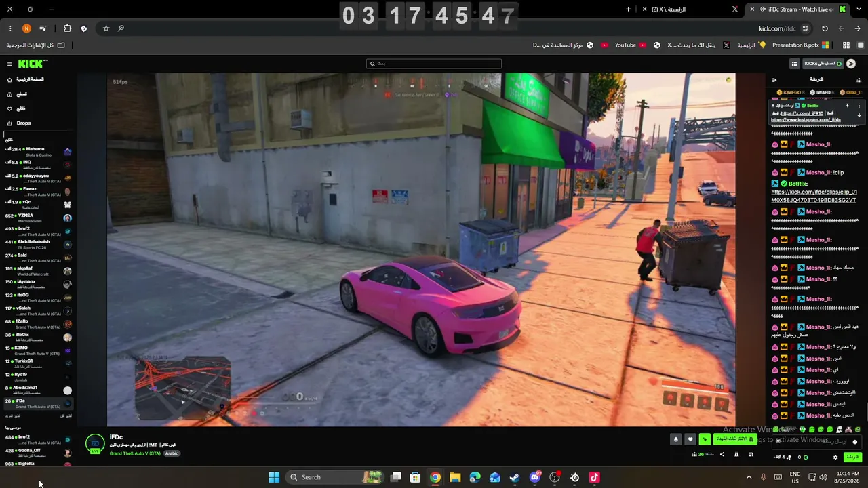Open the Presentation 8.pptx bookmark
Viewport: 868px width, 488px height.
pyautogui.click(x=801, y=45)
